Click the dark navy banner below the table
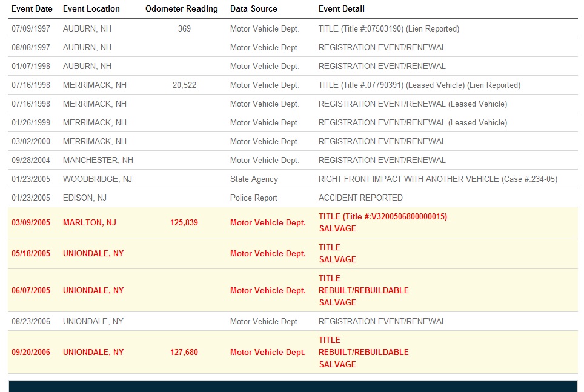The height and width of the screenshot is (392, 584). pyautogui.click(x=293, y=386)
